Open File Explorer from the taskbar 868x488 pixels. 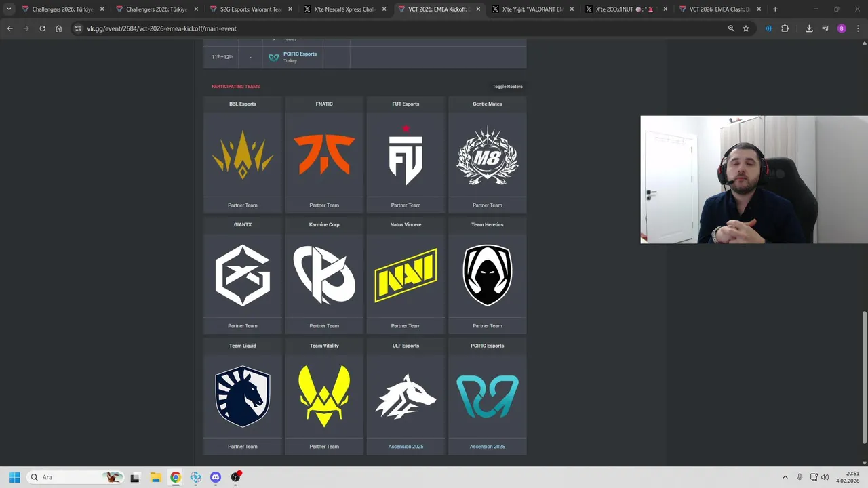[x=155, y=477]
